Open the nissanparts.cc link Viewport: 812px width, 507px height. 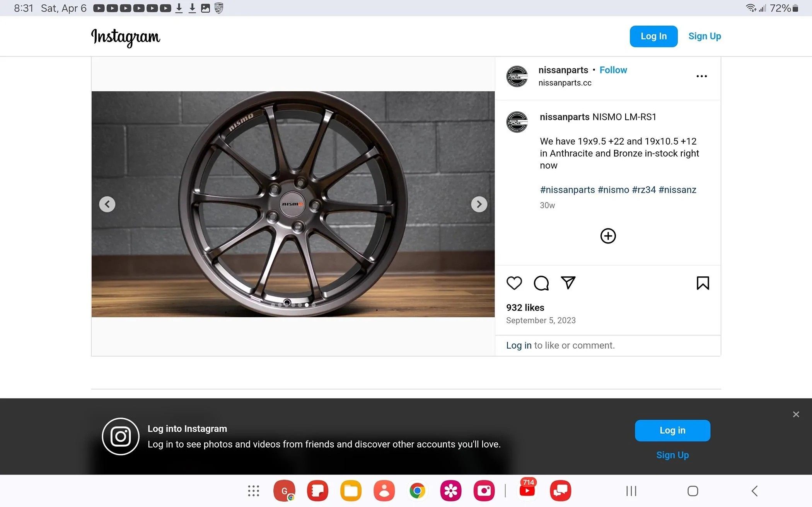(x=565, y=83)
